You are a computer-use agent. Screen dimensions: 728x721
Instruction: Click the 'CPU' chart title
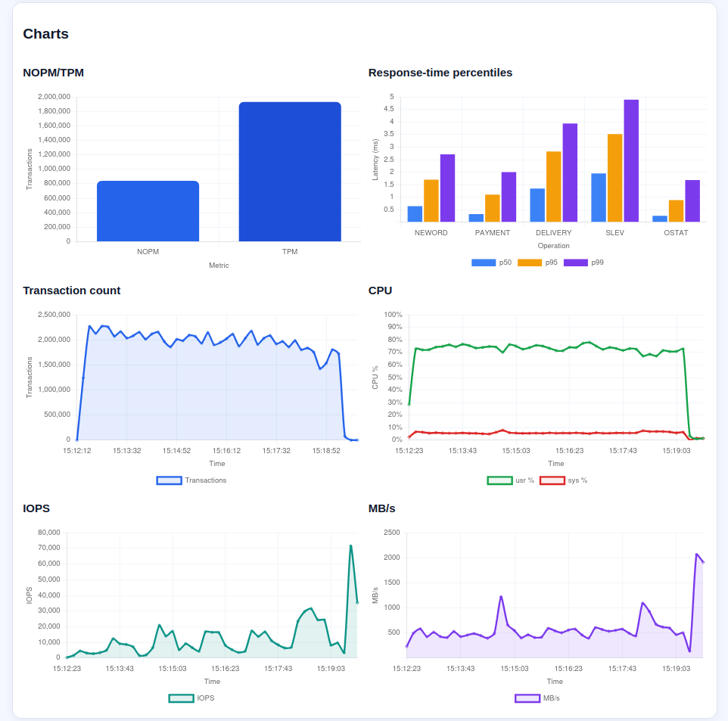point(380,291)
